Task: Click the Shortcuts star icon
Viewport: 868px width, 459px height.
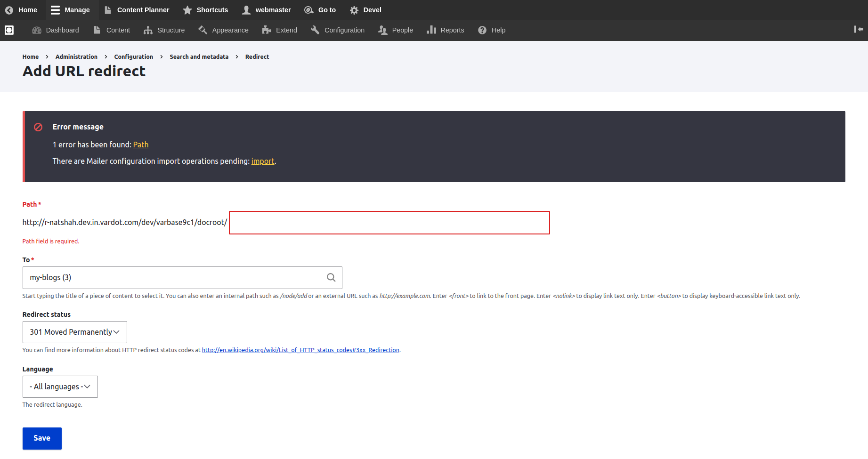Action: point(187,10)
